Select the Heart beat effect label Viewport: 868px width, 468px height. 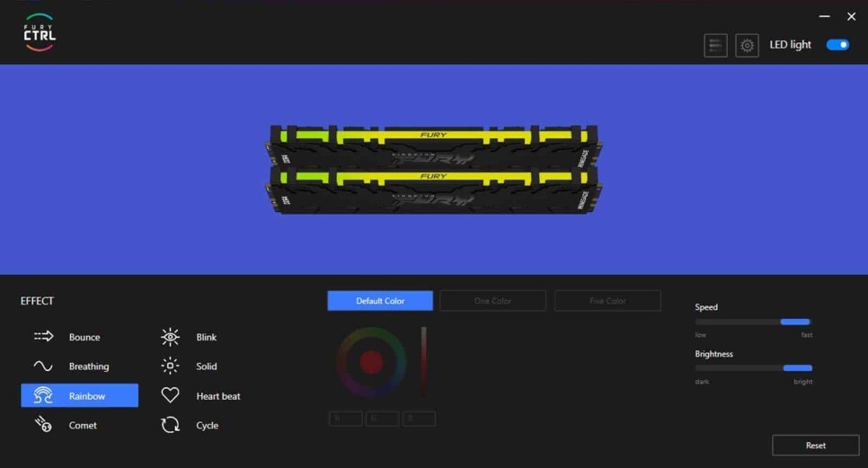218,396
